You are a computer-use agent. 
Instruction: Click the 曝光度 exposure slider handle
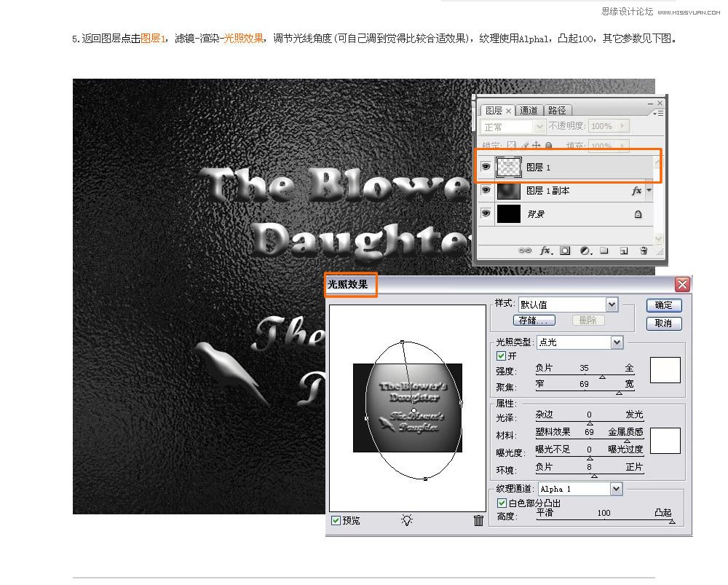tap(590, 458)
